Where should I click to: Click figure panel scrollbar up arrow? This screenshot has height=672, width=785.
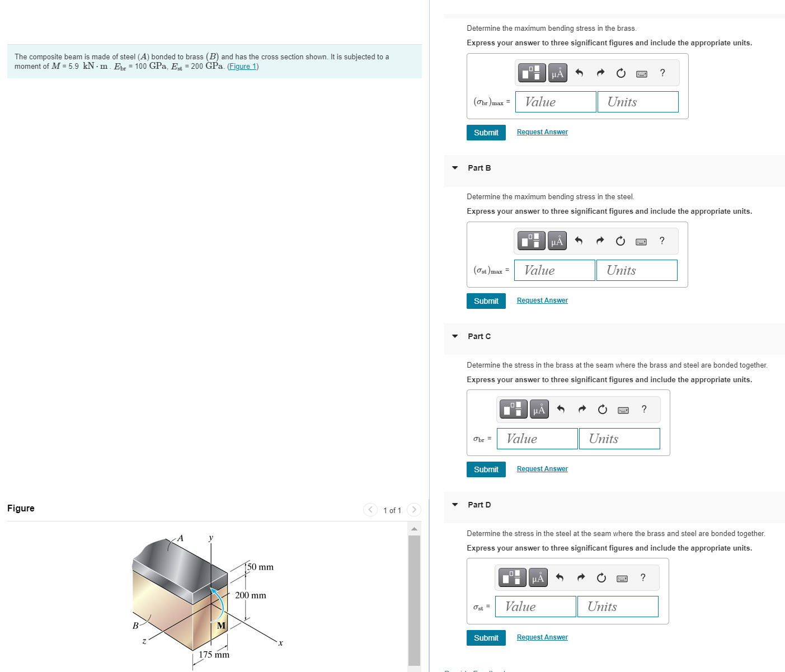[414, 529]
